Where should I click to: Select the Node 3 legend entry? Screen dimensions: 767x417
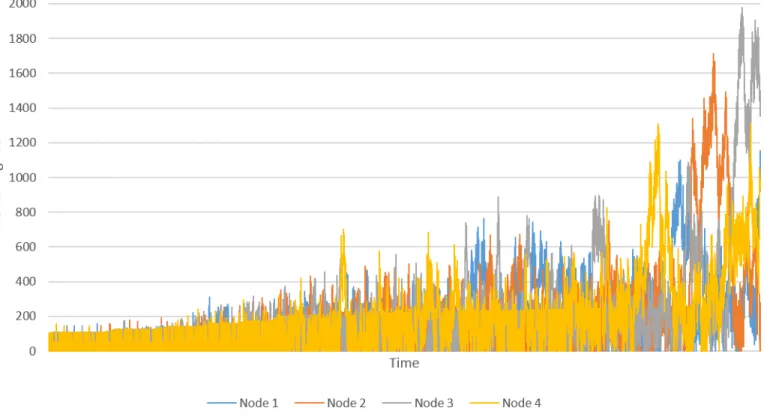[x=418, y=403]
